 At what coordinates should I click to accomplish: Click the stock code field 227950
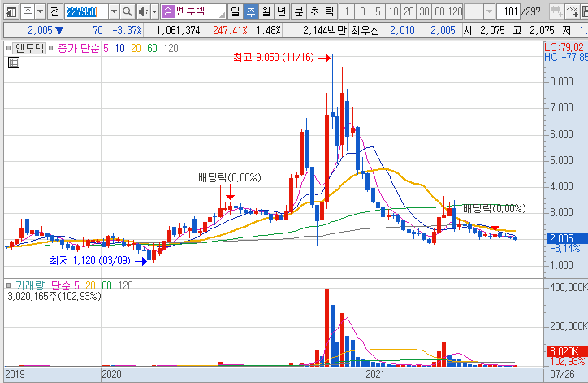click(x=86, y=11)
